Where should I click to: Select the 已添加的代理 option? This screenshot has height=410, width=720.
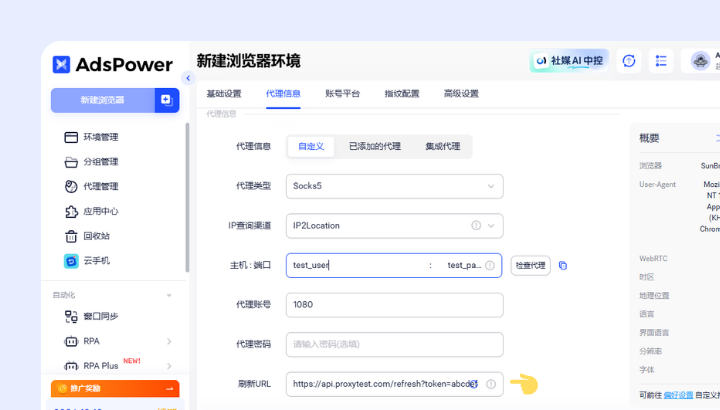click(375, 146)
